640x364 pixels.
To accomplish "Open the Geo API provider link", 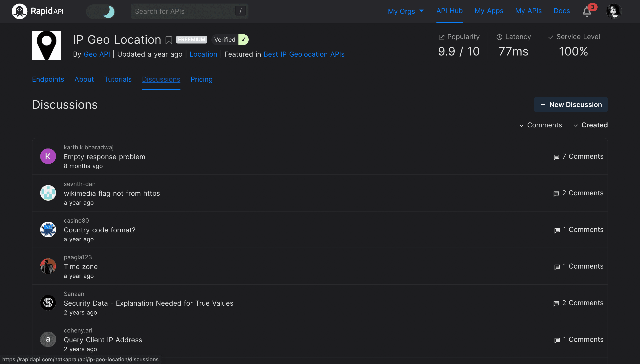I will click(x=97, y=54).
